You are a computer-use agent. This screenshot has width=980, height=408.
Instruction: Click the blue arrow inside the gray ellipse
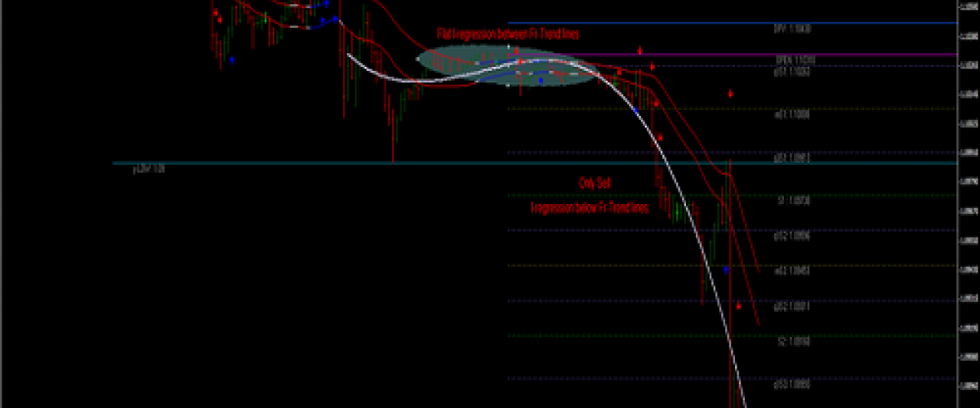pyautogui.click(x=541, y=81)
